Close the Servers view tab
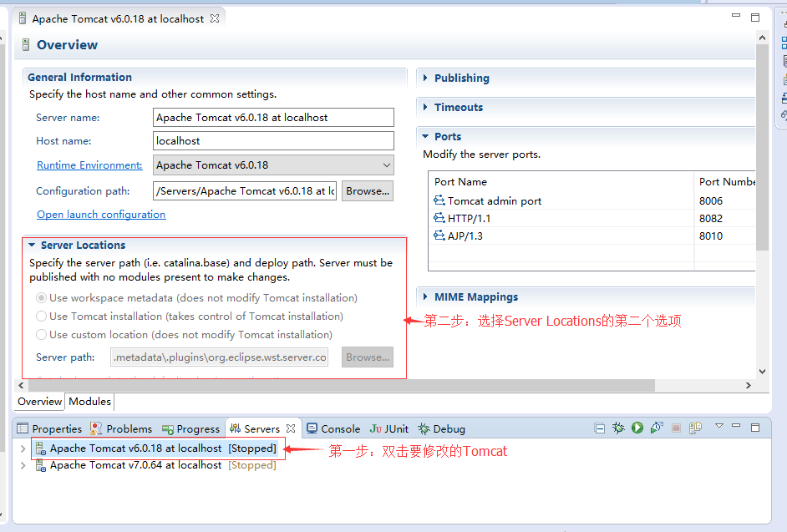The width and height of the screenshot is (787, 532). (291, 428)
